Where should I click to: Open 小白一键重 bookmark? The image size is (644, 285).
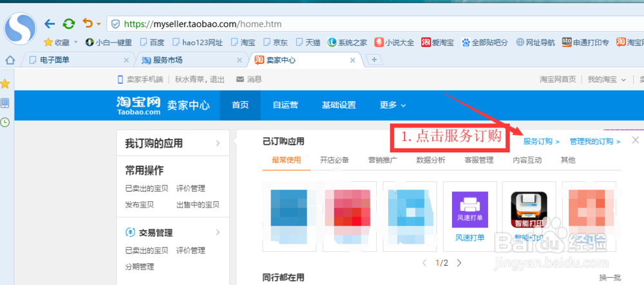[x=108, y=43]
